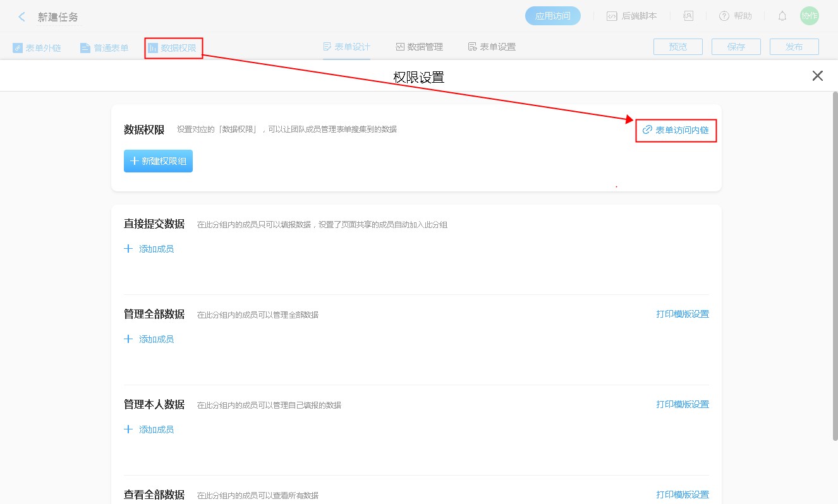Switch to the 表单设置 tab
Viewport: 838px width, 504px height.
point(492,47)
